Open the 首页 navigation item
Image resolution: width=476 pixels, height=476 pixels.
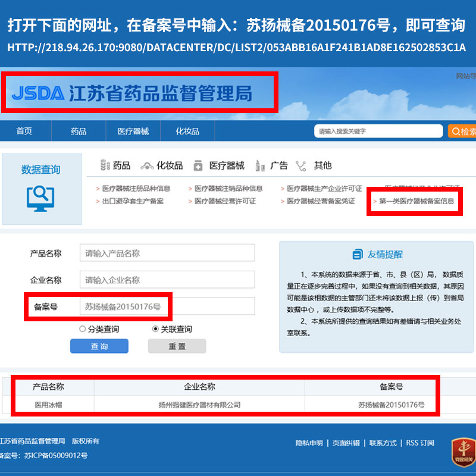[x=24, y=131]
